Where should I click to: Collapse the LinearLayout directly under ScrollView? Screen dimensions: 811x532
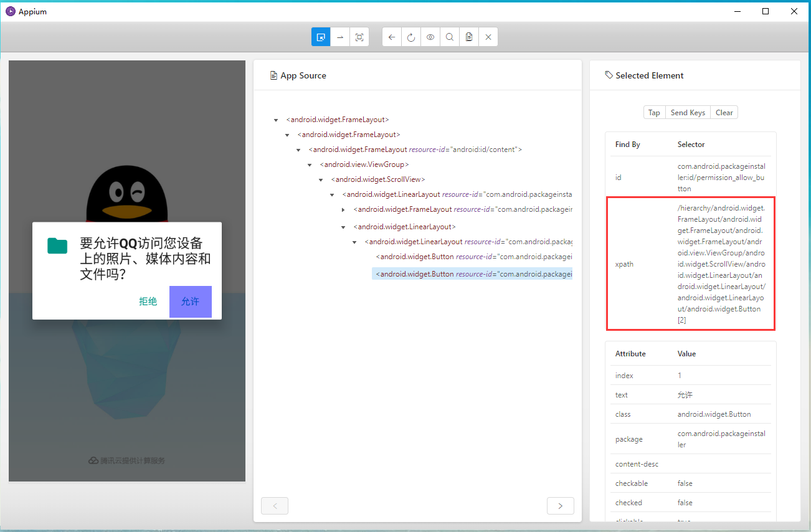[x=332, y=195]
